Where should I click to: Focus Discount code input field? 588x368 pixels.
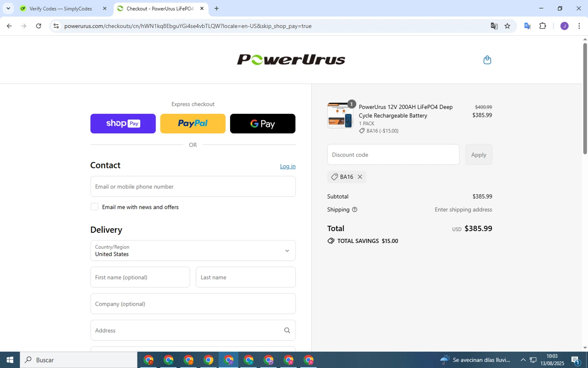393,155
